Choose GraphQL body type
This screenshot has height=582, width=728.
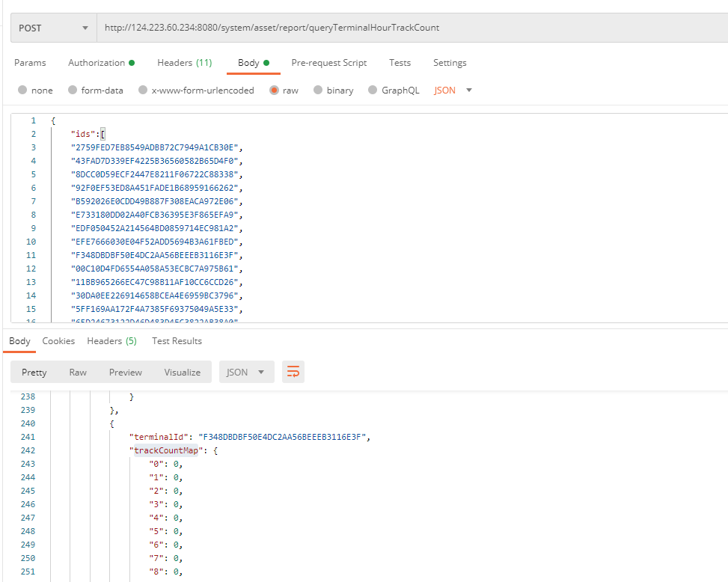pos(372,91)
